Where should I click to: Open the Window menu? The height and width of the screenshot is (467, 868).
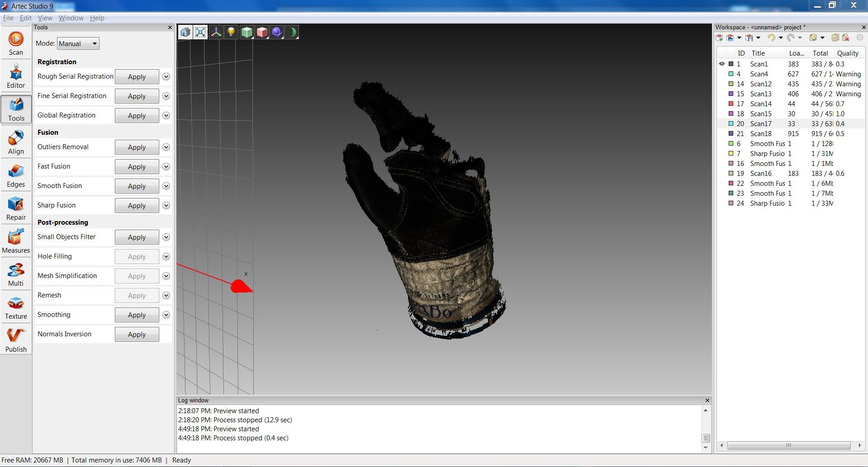pos(71,18)
